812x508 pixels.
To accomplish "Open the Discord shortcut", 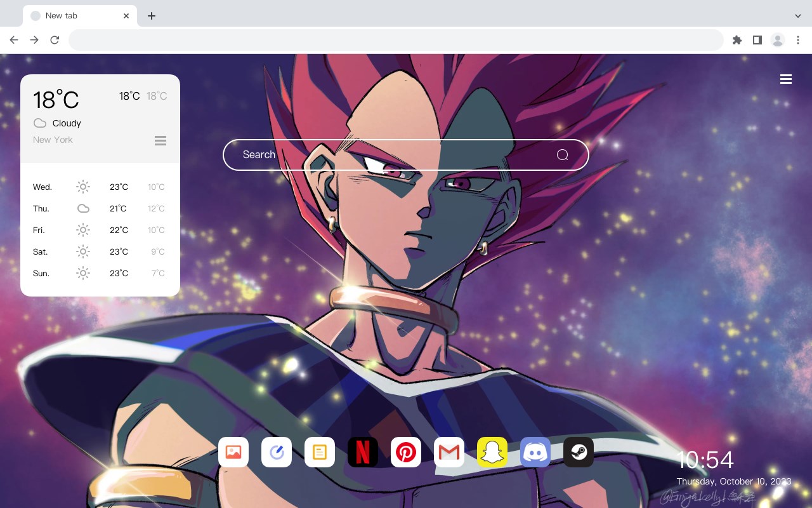I will point(535,452).
